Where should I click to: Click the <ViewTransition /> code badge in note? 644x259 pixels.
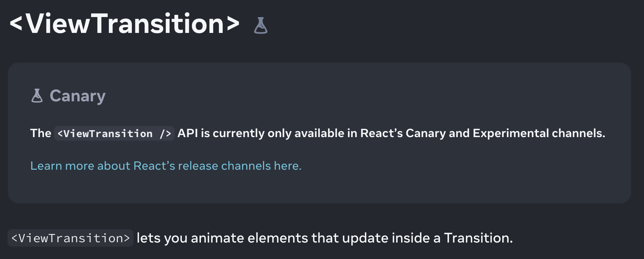[114, 133]
